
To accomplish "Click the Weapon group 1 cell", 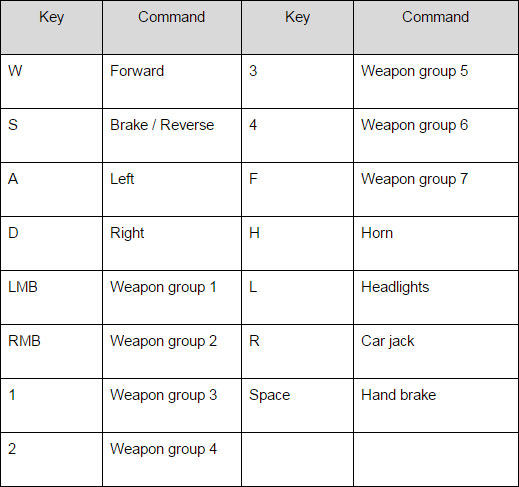I will tap(172, 297).
